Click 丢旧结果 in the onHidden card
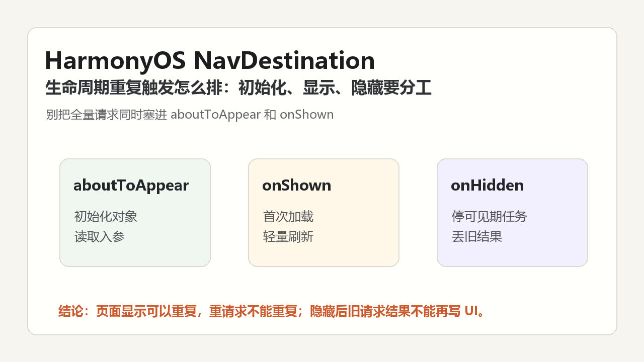The height and width of the screenshot is (362, 644). click(x=476, y=237)
